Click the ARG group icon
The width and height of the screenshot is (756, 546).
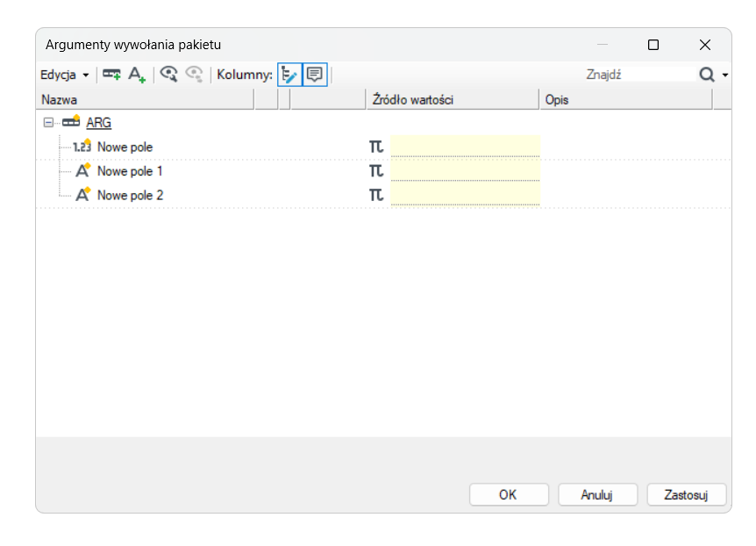(x=71, y=122)
